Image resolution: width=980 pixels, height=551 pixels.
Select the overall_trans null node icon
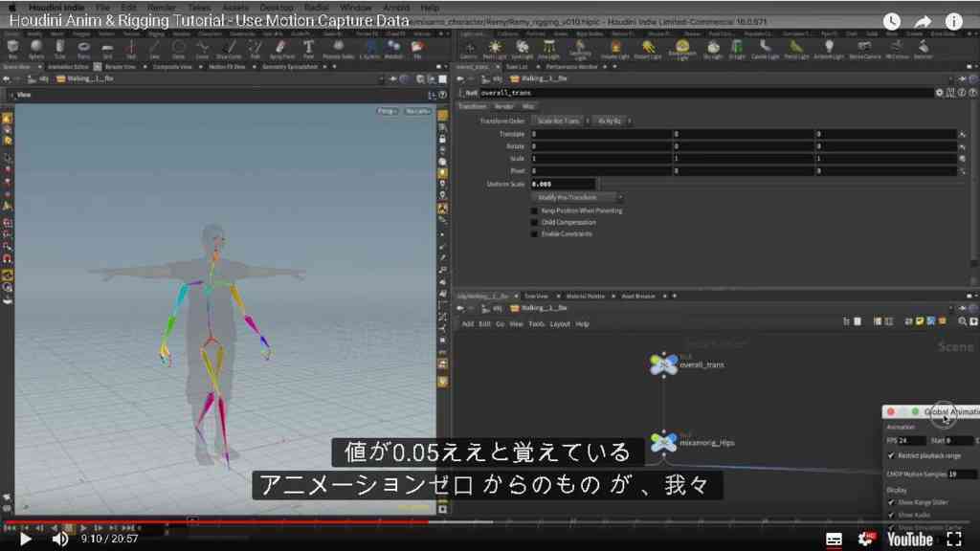pos(663,364)
